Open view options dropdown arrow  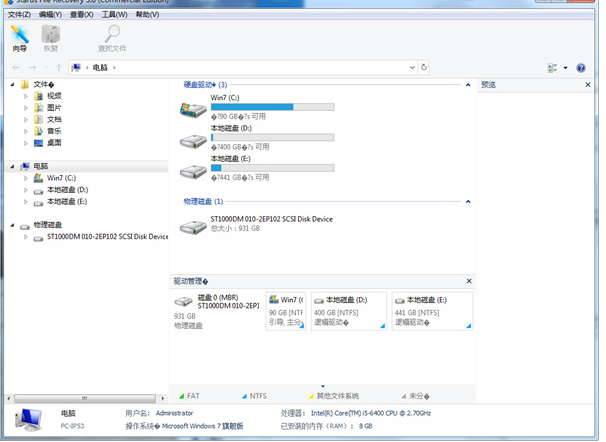coord(565,68)
